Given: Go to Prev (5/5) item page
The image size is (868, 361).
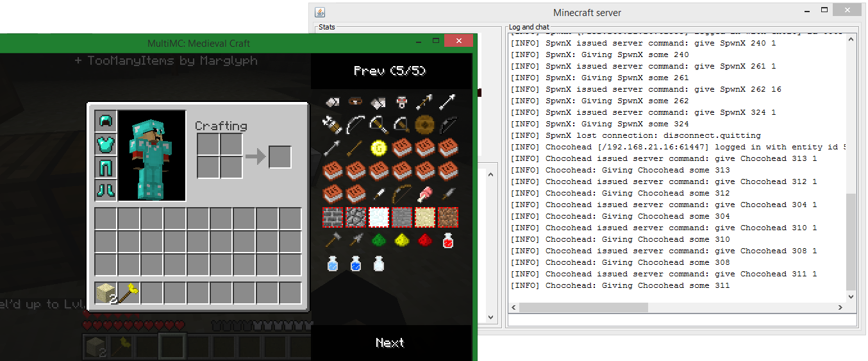Looking at the screenshot, I should coord(390,71).
